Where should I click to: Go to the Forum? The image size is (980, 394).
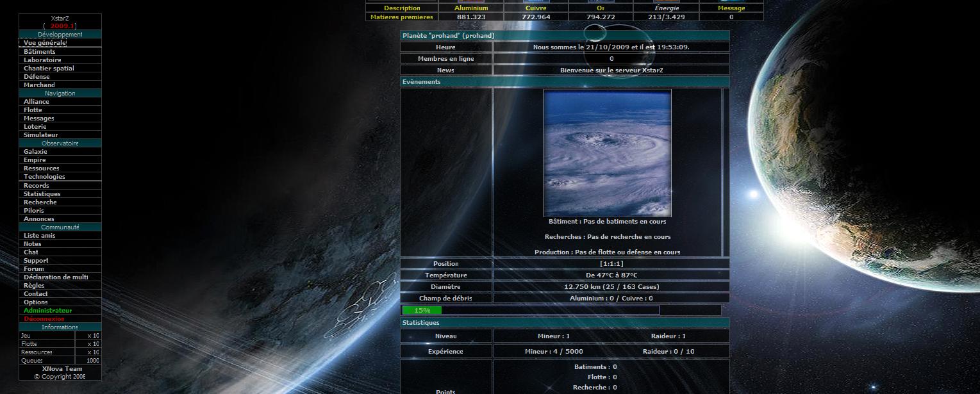point(34,269)
